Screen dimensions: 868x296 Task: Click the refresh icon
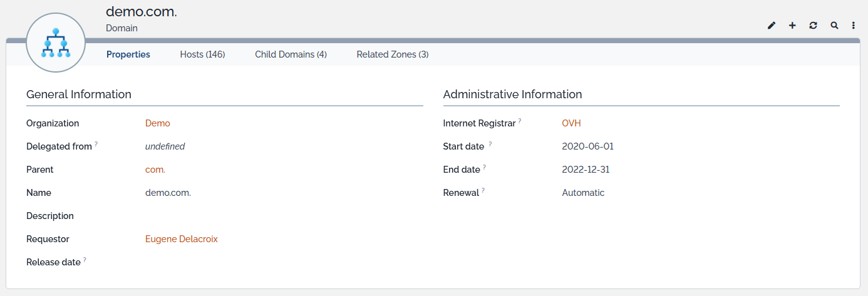coord(813,26)
